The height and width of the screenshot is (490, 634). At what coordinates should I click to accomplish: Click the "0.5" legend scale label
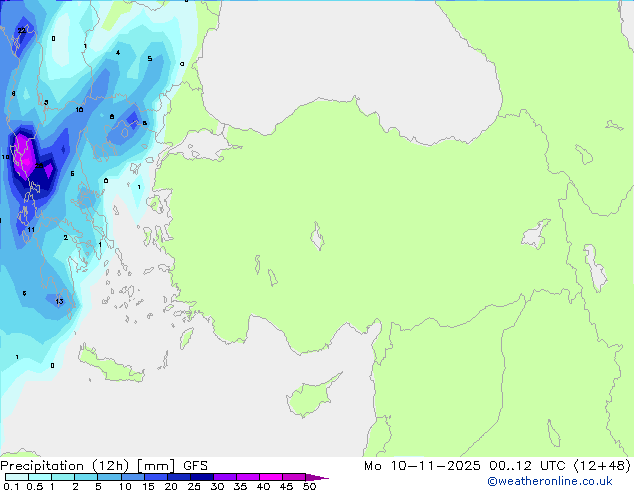click(x=34, y=486)
